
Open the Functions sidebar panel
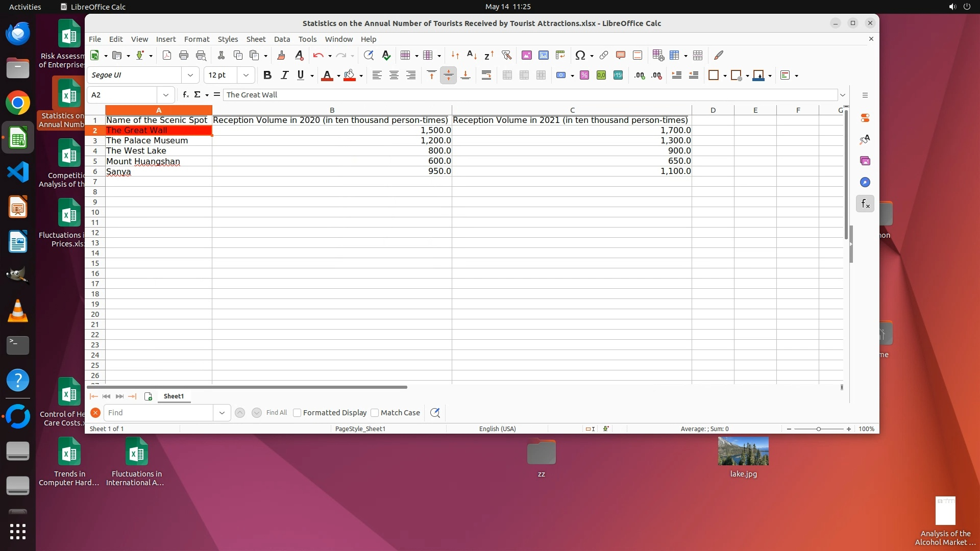pos(865,204)
